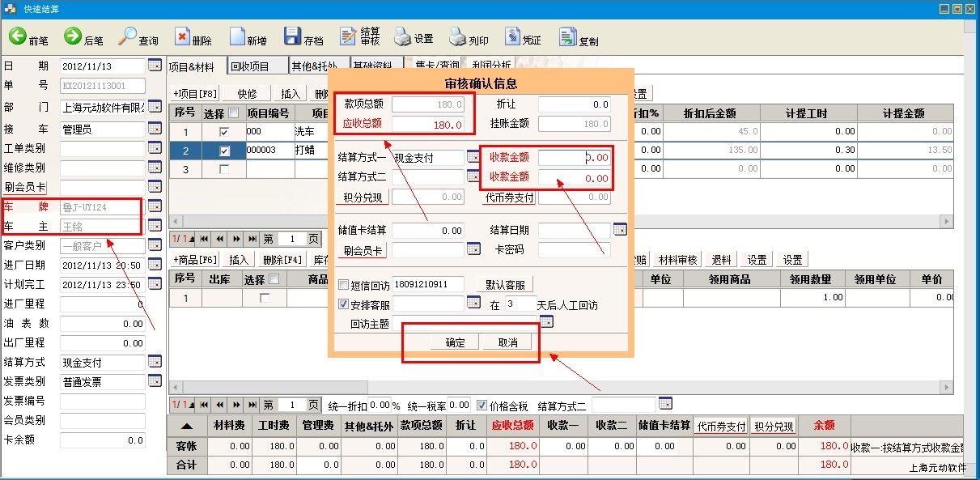Switch to the 回收项目 tab

pos(250,67)
